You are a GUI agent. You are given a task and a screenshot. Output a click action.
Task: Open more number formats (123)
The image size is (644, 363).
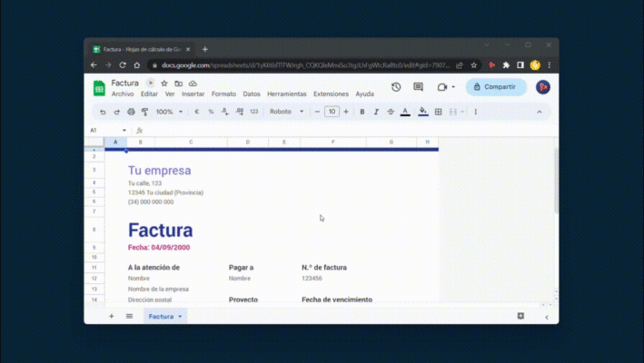pyautogui.click(x=254, y=112)
